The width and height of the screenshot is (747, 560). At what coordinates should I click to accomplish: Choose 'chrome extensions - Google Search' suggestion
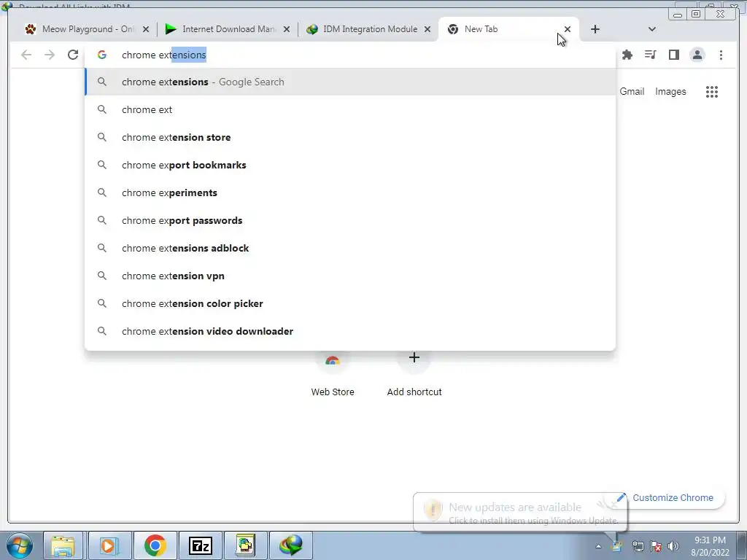tap(350, 82)
